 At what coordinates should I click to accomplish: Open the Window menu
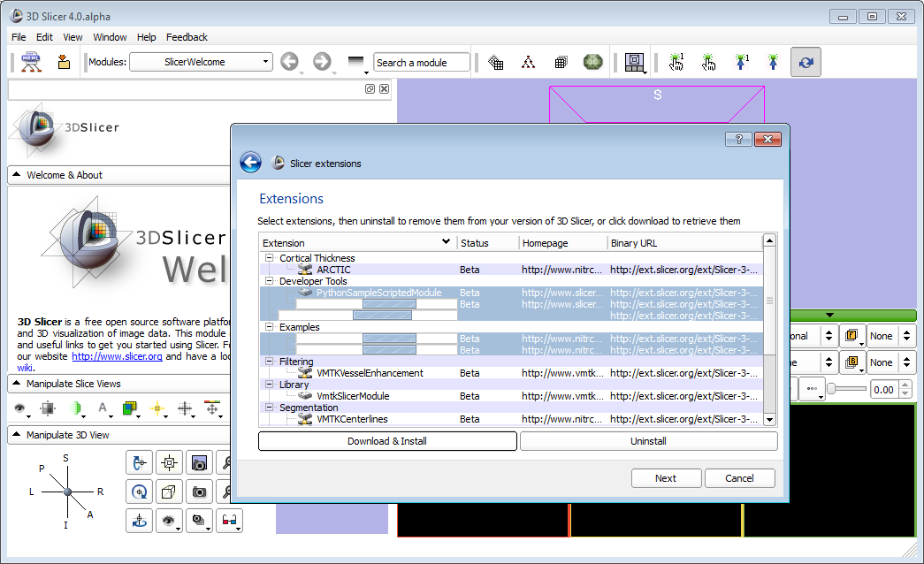110,37
